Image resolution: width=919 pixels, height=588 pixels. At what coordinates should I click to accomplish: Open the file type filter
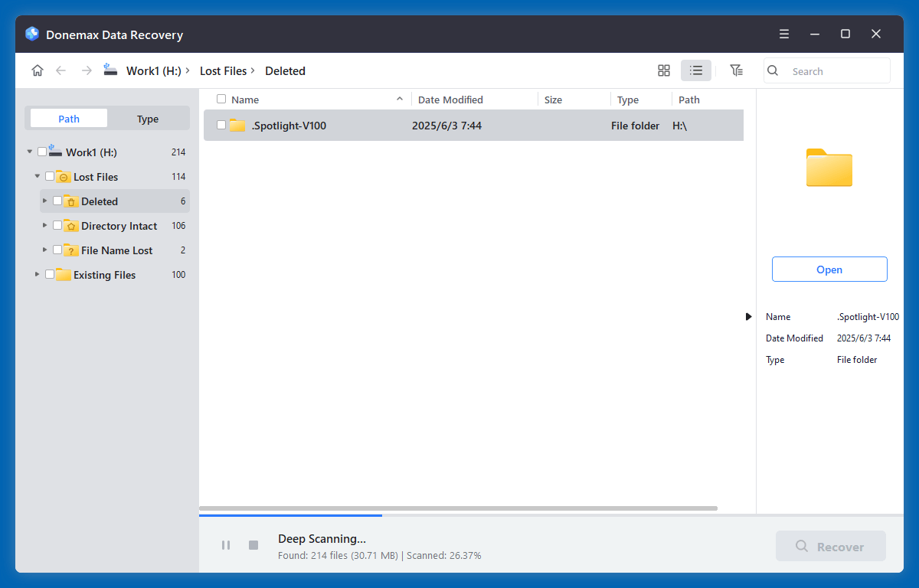tap(736, 70)
